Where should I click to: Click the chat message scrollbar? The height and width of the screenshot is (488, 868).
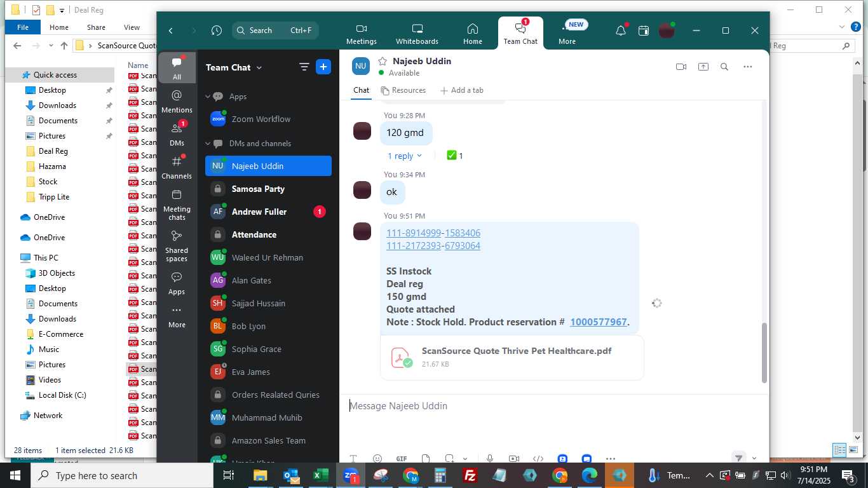764,353
